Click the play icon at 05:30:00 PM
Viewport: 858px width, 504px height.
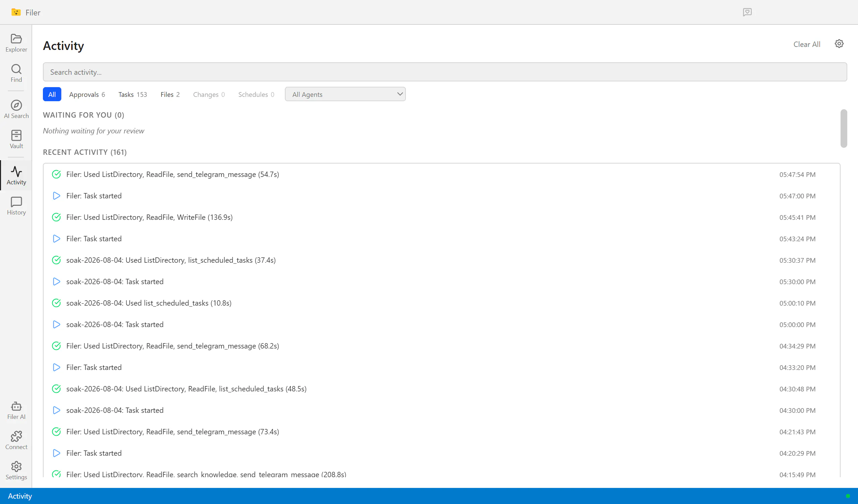(56, 281)
